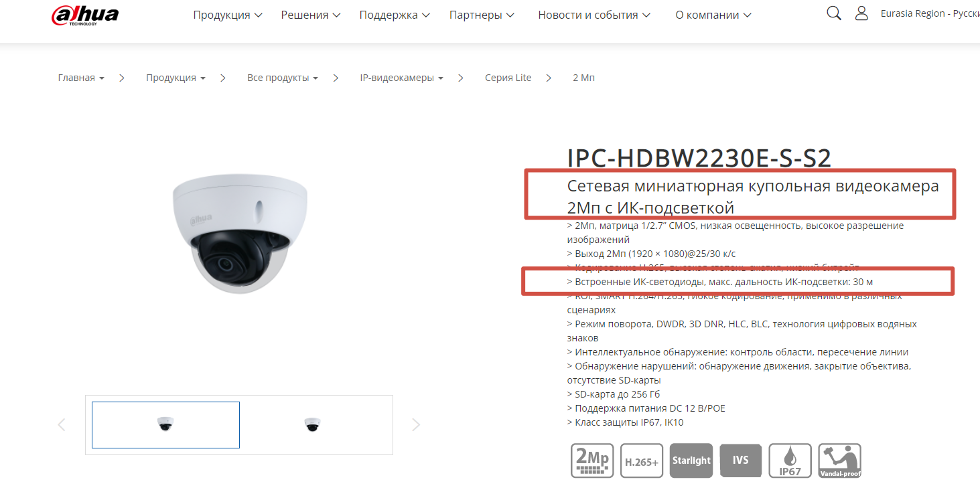This screenshot has height=504, width=980.
Task: Open Eurasia Region language selector
Action: pos(930,13)
